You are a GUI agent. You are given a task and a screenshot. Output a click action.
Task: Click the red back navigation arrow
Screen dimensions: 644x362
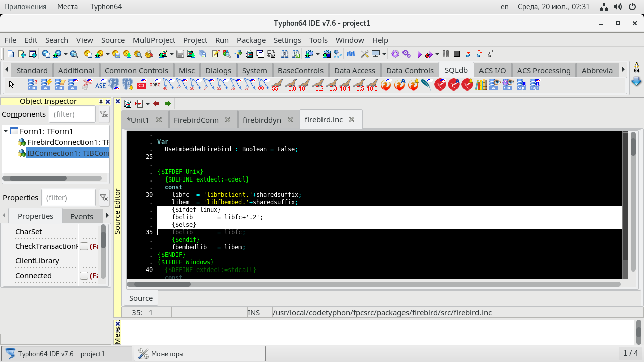pyautogui.click(x=156, y=104)
